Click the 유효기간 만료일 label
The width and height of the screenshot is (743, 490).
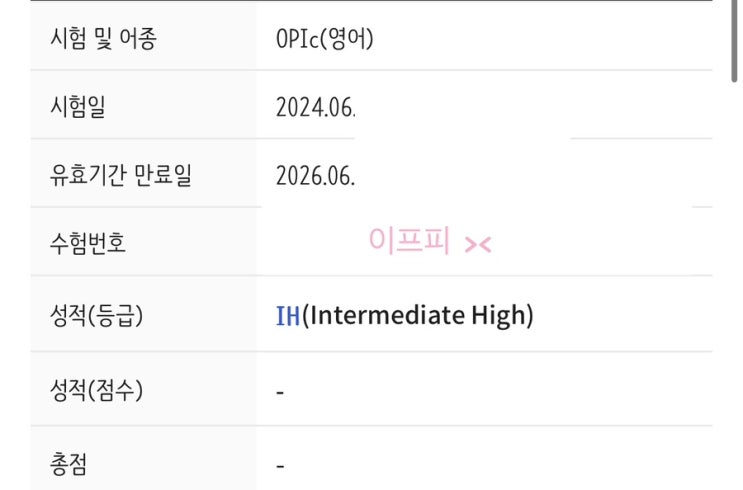121,175
